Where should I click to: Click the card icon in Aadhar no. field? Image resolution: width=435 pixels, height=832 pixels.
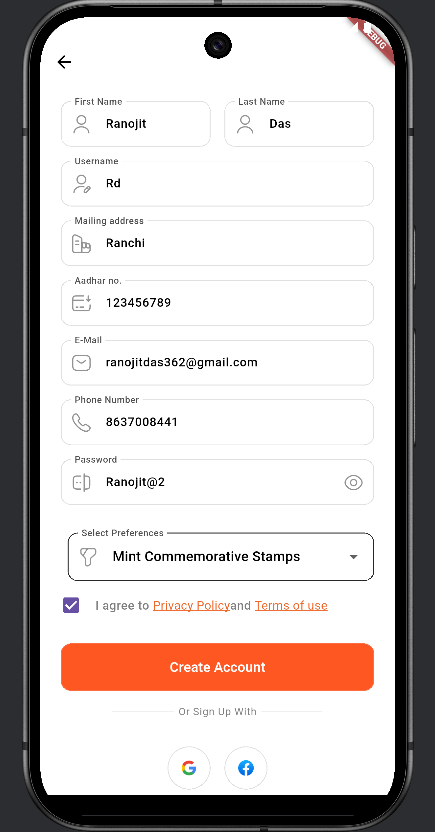pos(82,303)
